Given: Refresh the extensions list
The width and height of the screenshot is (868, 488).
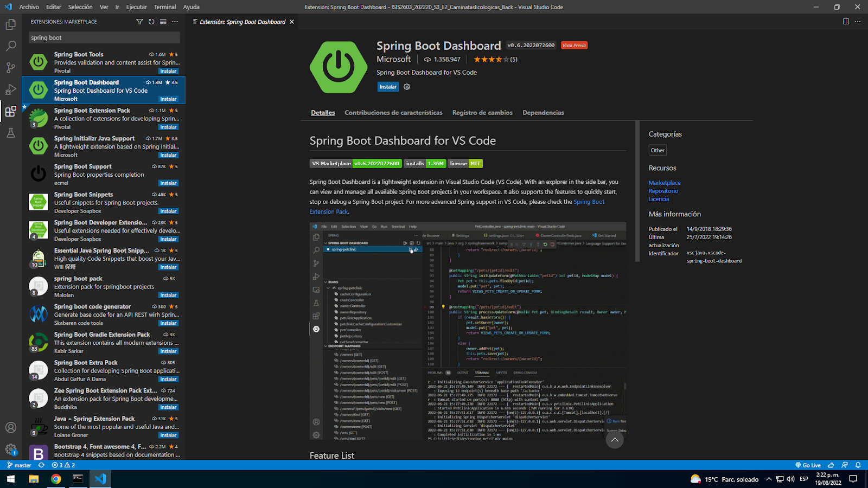Looking at the screenshot, I should (x=151, y=22).
